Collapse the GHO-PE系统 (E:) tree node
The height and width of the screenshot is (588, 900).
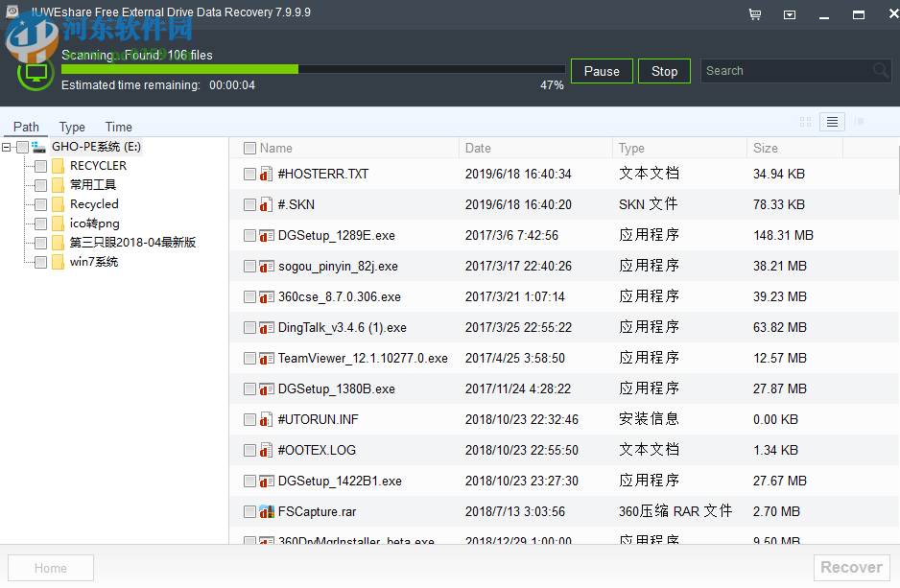click(8, 146)
